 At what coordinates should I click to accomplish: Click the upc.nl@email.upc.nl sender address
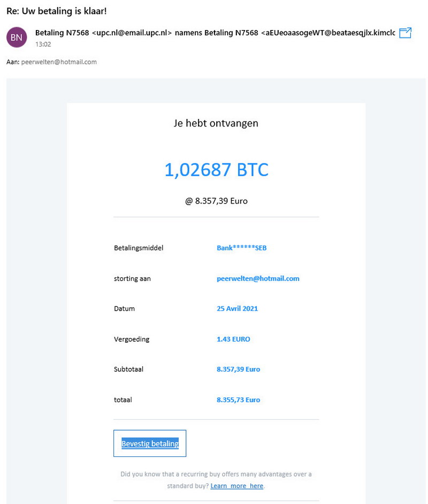132,33
